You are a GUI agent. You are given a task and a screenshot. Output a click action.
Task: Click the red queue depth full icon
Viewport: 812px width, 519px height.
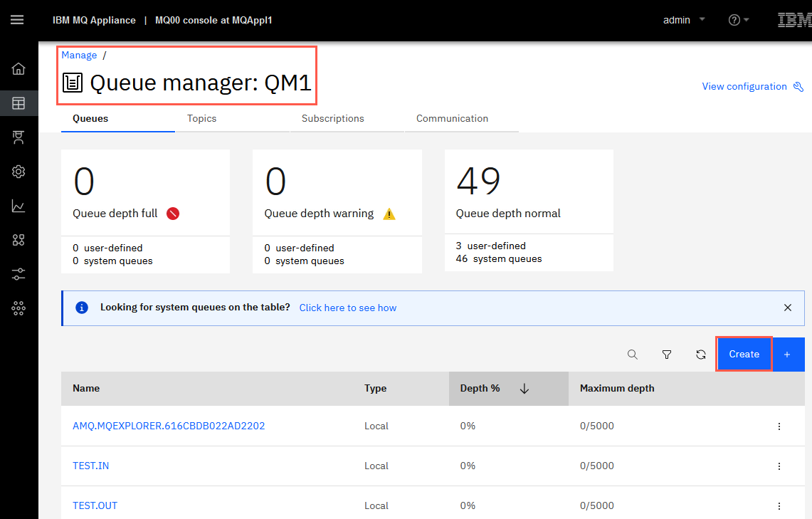(173, 214)
